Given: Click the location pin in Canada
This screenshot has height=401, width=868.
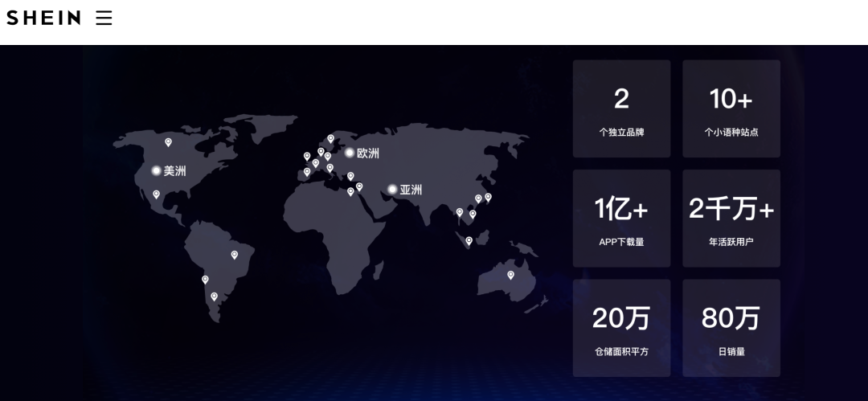Looking at the screenshot, I should click(x=168, y=142).
